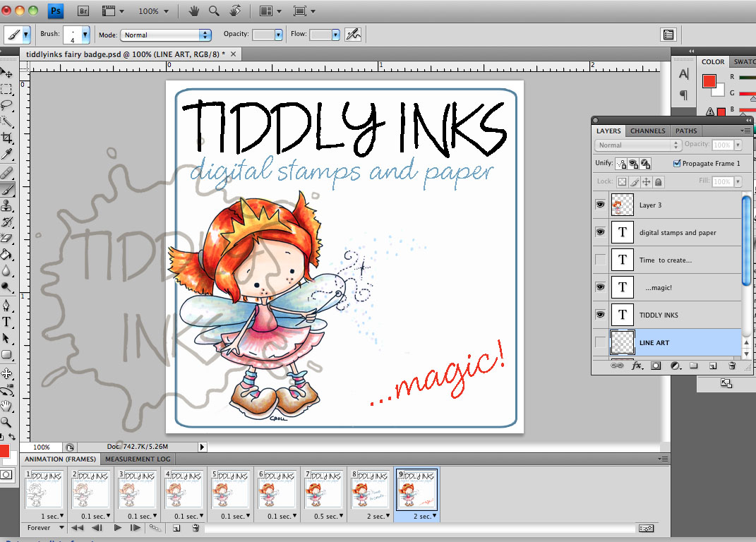756x542 pixels.
Task: Show the LINE ART layer
Action: pos(600,342)
